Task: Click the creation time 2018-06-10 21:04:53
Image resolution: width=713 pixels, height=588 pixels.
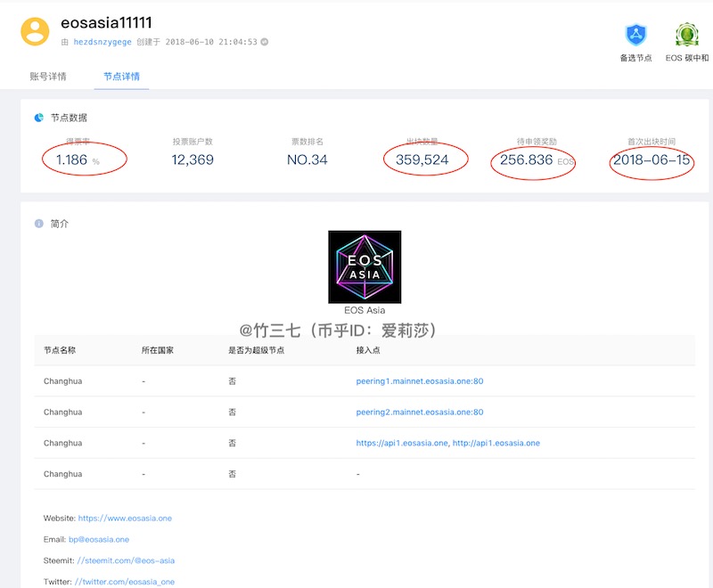Action: pos(211,42)
